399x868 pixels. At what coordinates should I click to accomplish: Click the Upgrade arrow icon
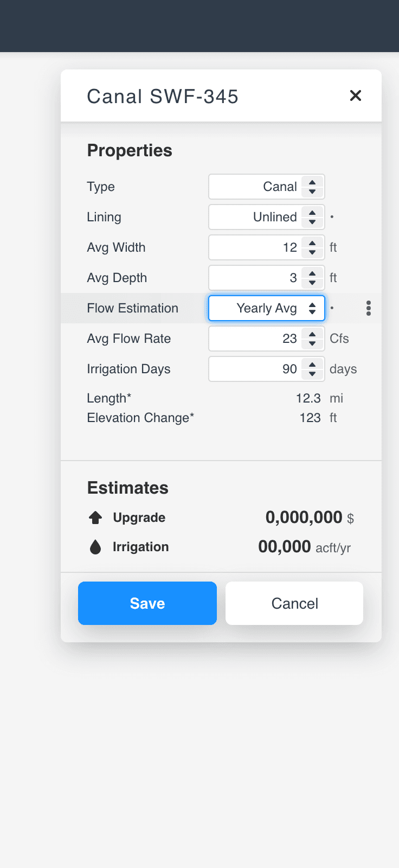click(95, 518)
